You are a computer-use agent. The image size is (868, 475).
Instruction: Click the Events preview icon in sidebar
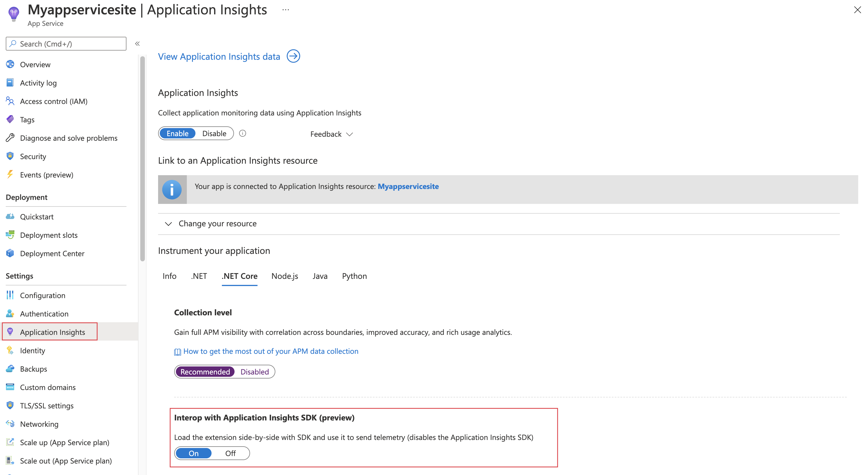[x=11, y=174]
